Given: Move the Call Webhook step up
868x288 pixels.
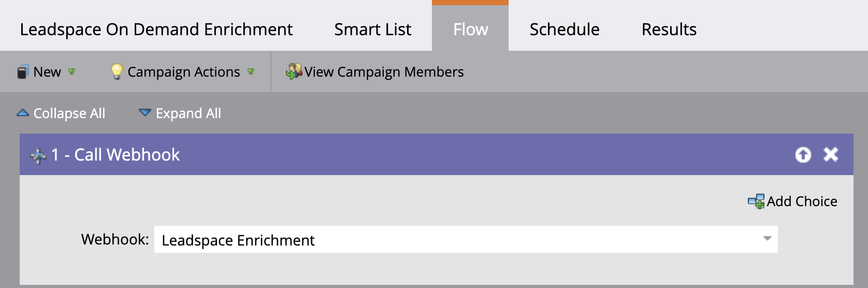Looking at the screenshot, I should tap(803, 154).
